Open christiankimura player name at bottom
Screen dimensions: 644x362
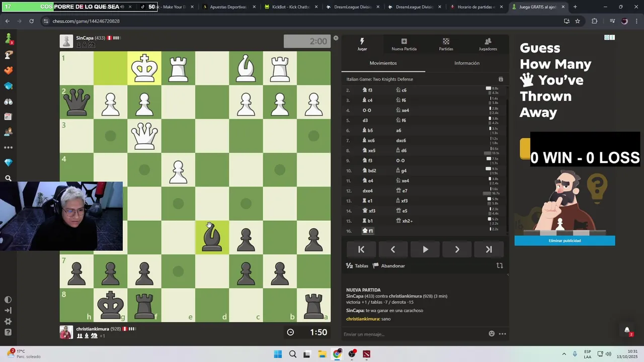(93, 329)
